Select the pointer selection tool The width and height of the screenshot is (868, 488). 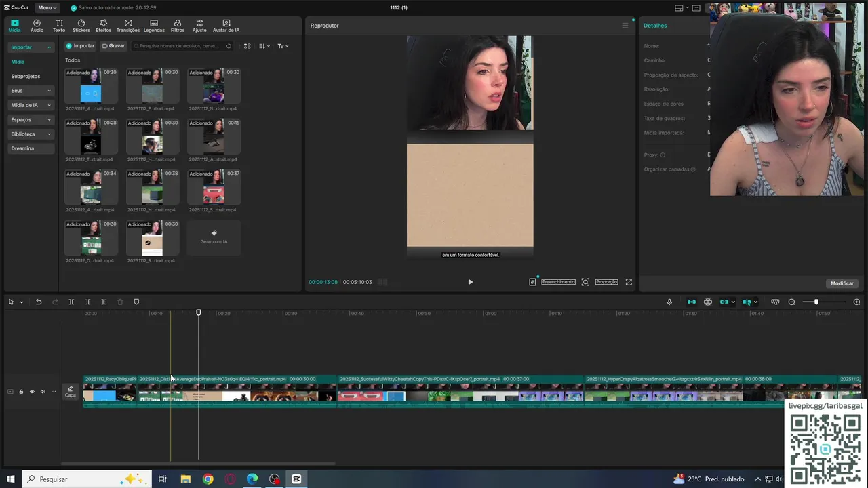tap(11, 302)
